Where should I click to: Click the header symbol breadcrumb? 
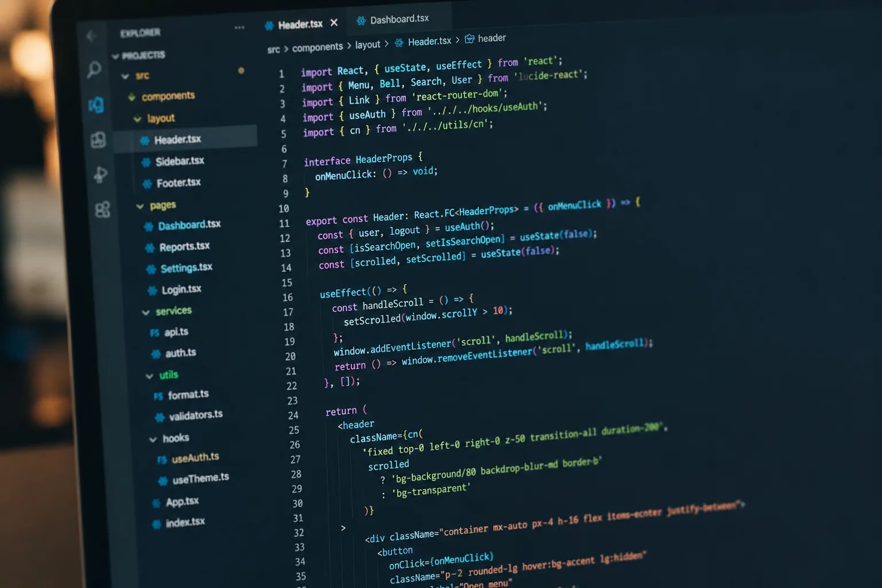pos(492,38)
